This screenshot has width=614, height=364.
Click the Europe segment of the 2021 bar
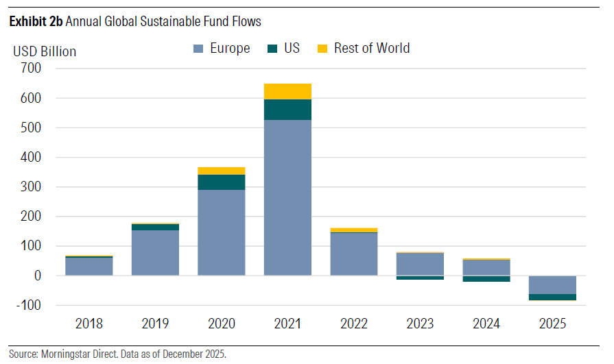(x=287, y=197)
